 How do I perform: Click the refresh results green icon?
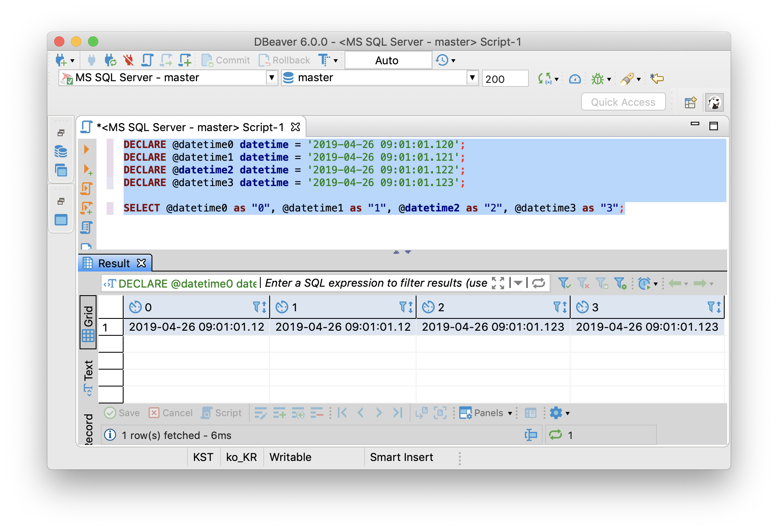[555, 434]
